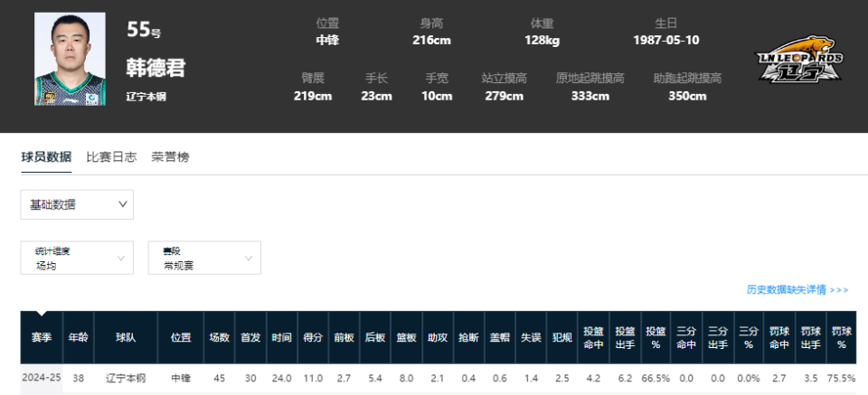The height and width of the screenshot is (395, 868).
Task: Click the player portrait photo of 韩德君
Action: pos(70,59)
